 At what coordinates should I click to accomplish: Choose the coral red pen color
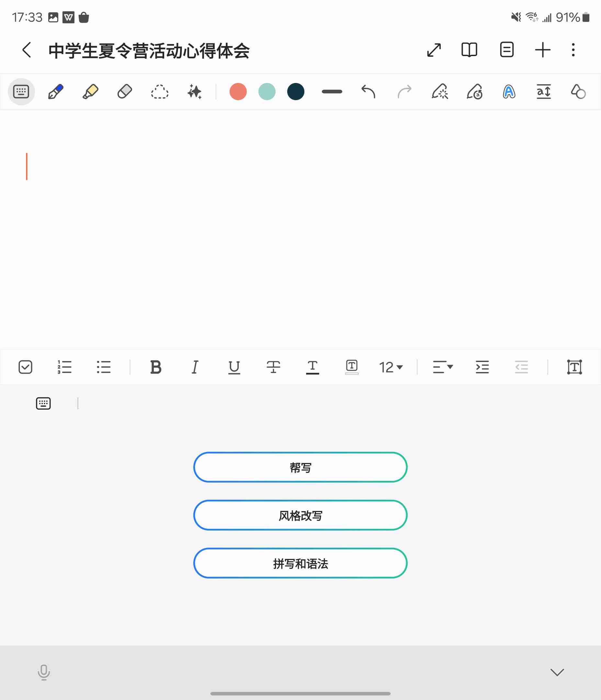pos(238,92)
